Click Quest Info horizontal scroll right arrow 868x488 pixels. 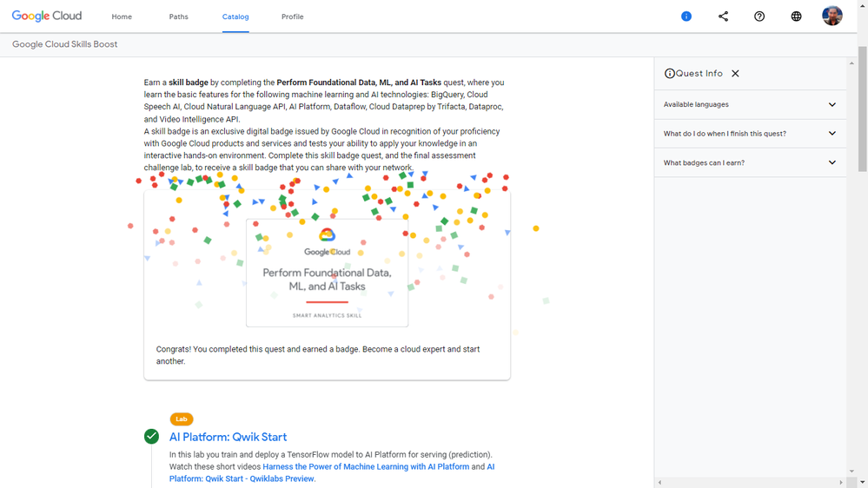(841, 483)
